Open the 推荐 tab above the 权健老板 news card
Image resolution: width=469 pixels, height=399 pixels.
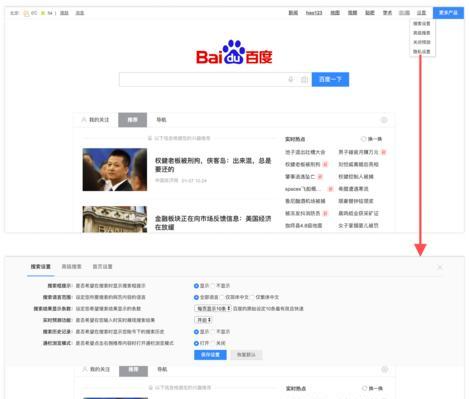[133, 120]
